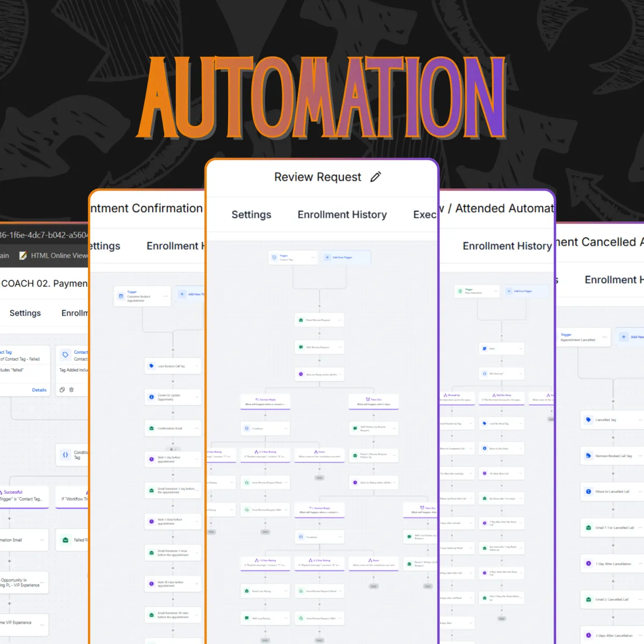Viewport: 644px width, 644px height.
Task: Select the HTML Online Viewer browser tab
Action: (54, 255)
